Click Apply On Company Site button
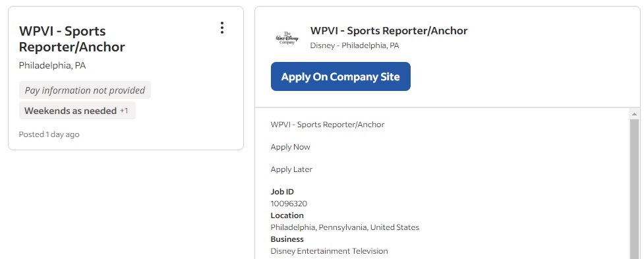644x259 pixels. coord(341,76)
